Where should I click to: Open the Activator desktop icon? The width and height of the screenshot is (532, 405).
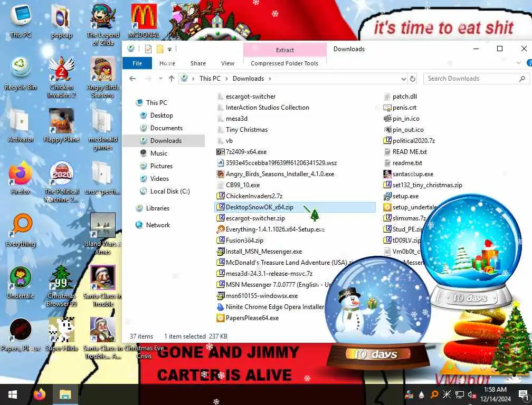[x=21, y=125]
